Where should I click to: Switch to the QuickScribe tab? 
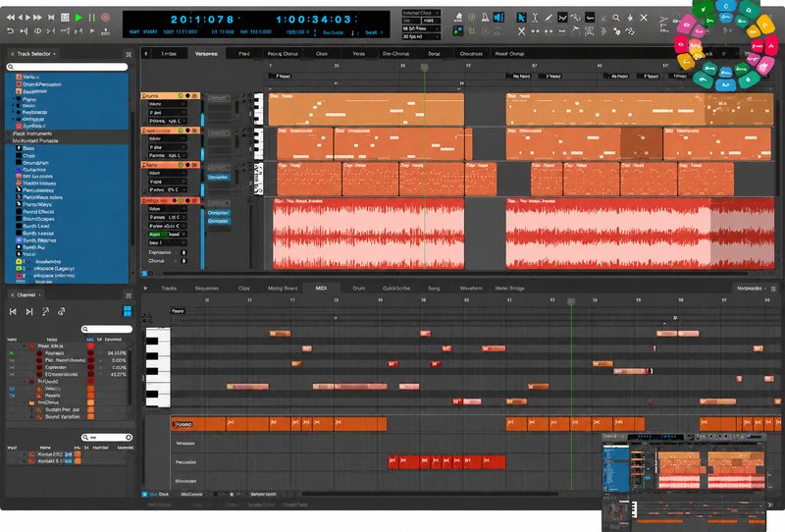pyautogui.click(x=396, y=288)
